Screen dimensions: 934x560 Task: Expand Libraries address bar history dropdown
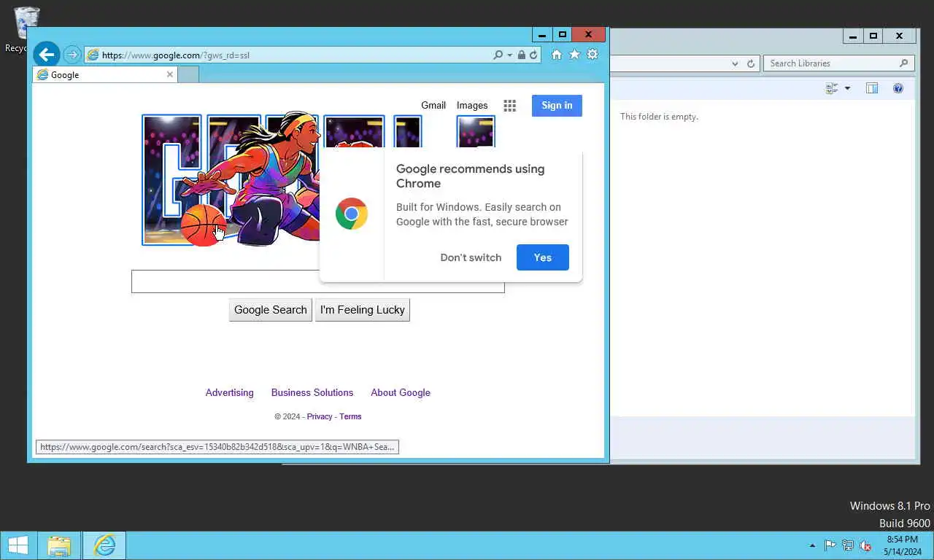[x=735, y=63]
